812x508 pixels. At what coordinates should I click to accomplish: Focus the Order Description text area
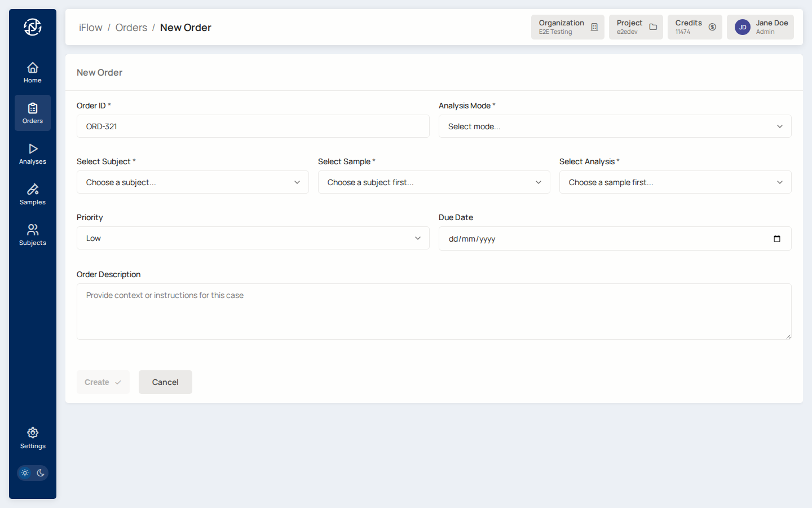coord(434,312)
